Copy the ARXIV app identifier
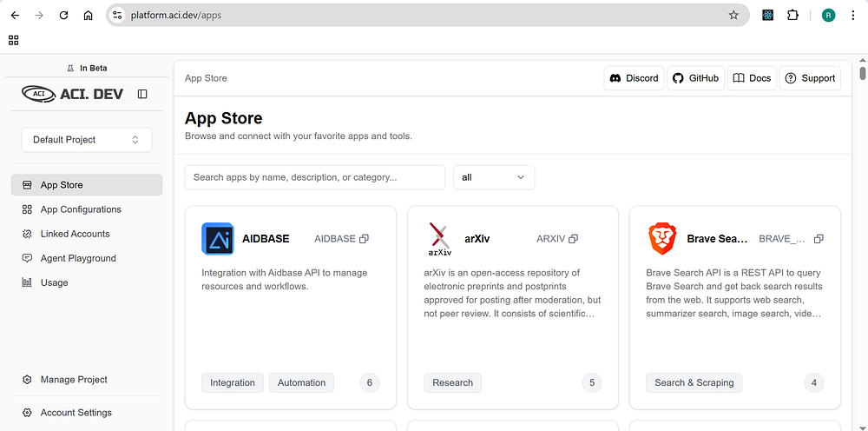Image resolution: width=868 pixels, height=431 pixels. pyautogui.click(x=574, y=239)
